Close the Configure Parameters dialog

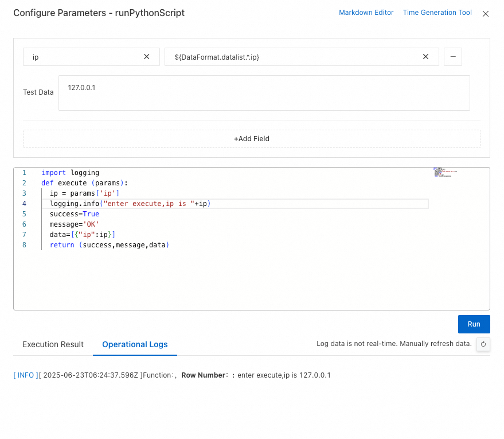point(486,14)
